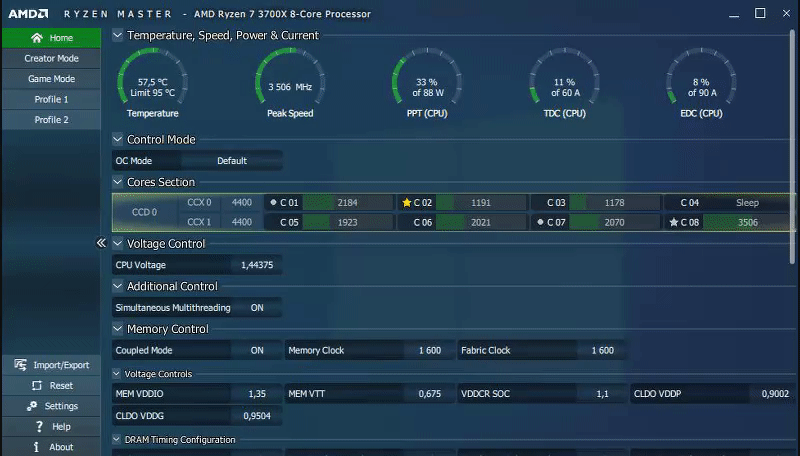Click CCX 0 speed value 4400
Image resolution: width=800 pixels, height=456 pixels.
242,202
